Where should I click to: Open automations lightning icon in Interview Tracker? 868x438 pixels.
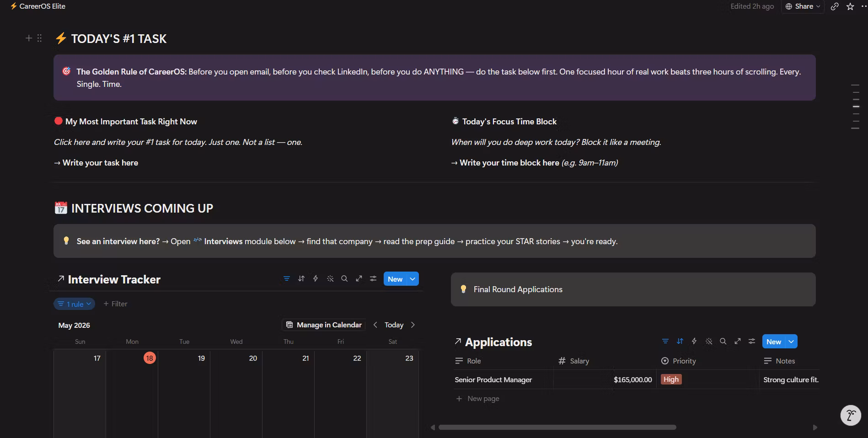[316, 279]
